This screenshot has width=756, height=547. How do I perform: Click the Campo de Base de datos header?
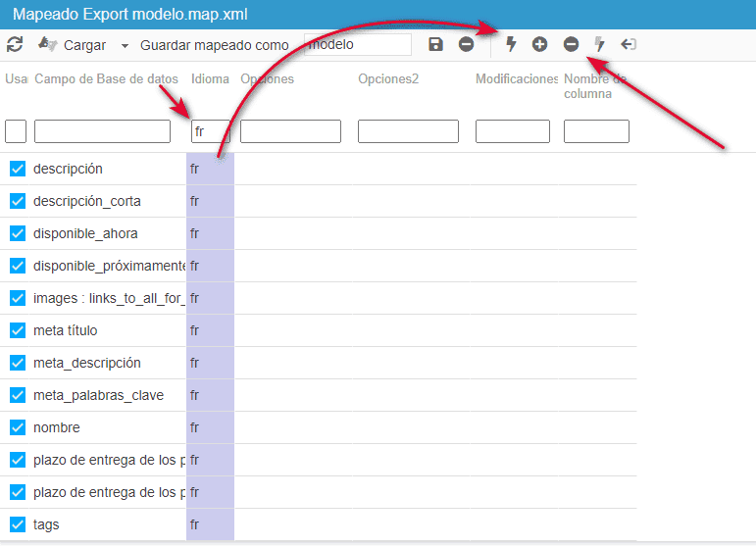click(106, 78)
